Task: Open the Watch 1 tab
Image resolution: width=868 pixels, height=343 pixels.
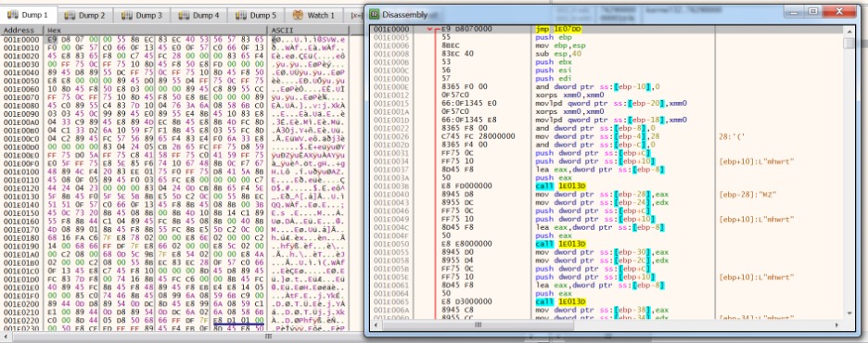Action: click(x=313, y=16)
